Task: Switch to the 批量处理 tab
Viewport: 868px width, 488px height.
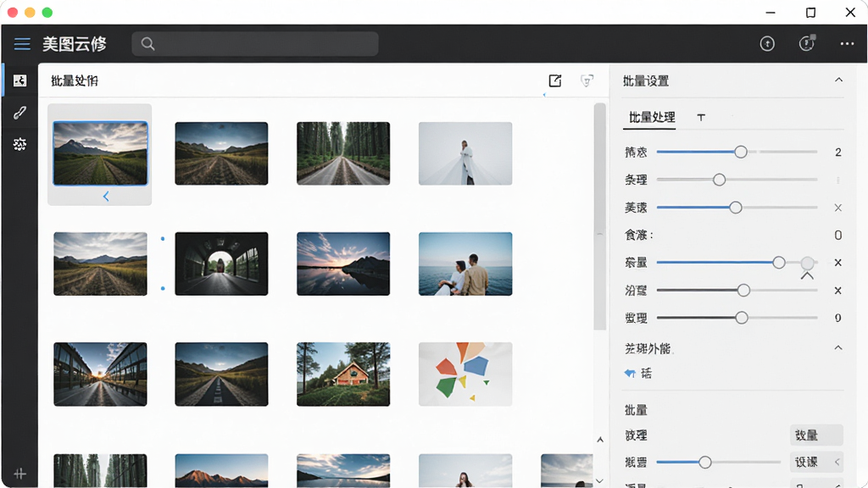Action: coord(652,117)
